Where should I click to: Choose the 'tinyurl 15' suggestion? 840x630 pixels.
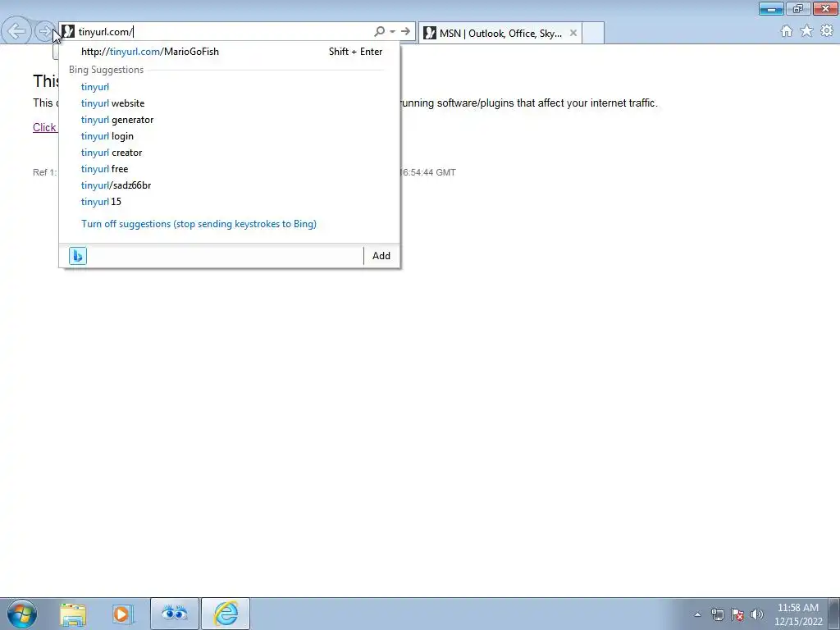point(230,202)
